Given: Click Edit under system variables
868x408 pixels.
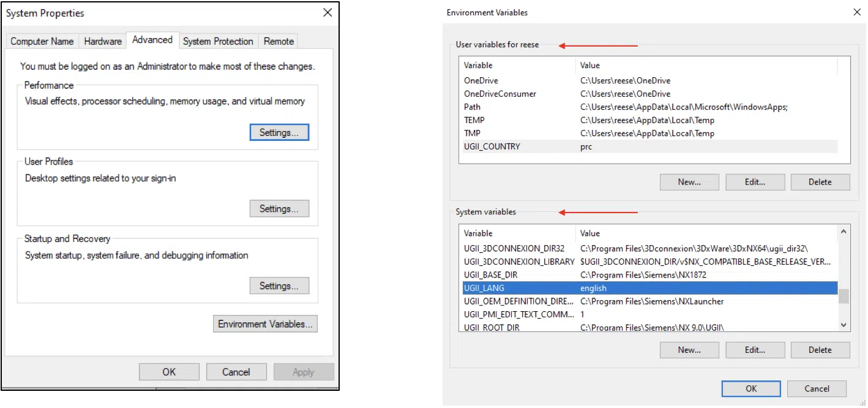Looking at the screenshot, I should (755, 350).
